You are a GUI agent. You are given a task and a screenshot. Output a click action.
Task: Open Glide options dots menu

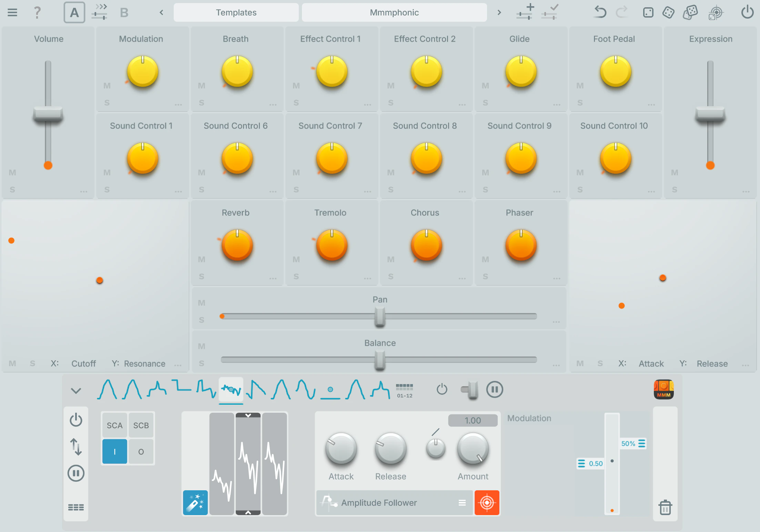(x=557, y=104)
